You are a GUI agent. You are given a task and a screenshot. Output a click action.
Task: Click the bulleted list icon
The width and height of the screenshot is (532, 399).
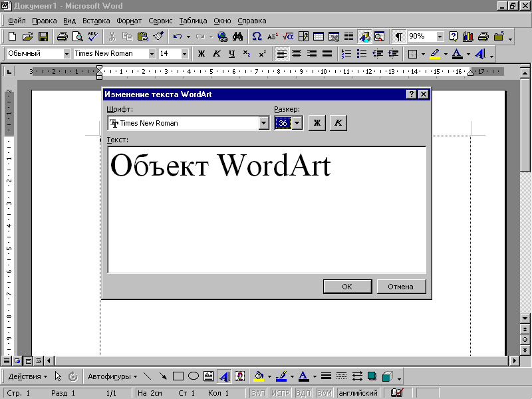362,54
